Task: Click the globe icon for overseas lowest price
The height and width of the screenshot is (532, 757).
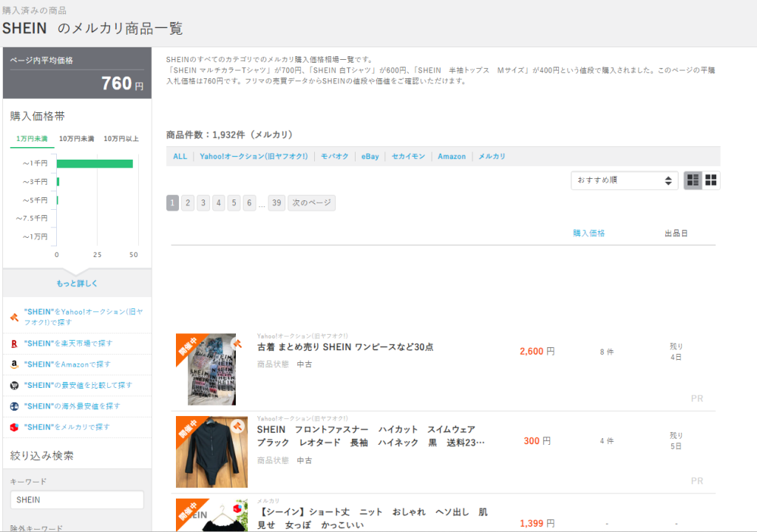Action: tap(14, 406)
